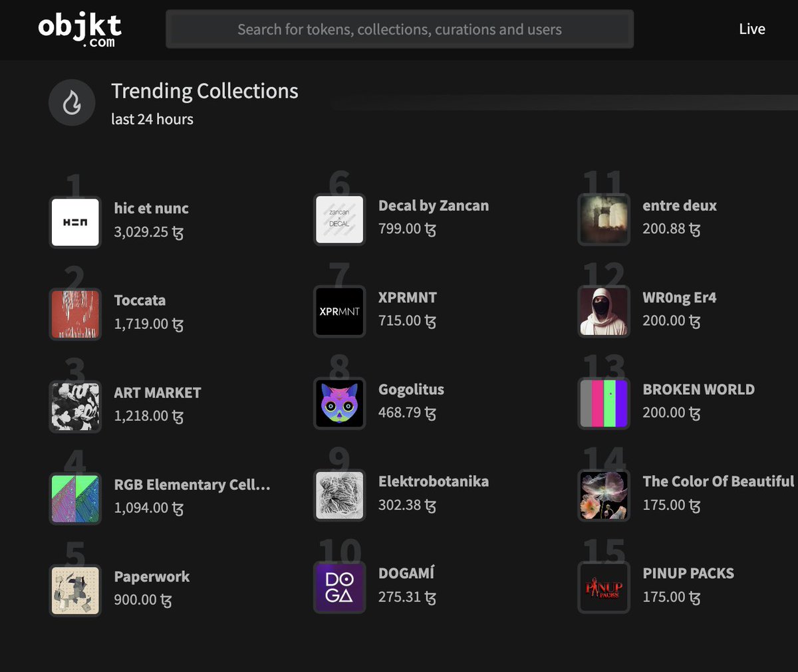Open the Decal by Zancan thumbnail
798x672 pixels.
pos(340,219)
